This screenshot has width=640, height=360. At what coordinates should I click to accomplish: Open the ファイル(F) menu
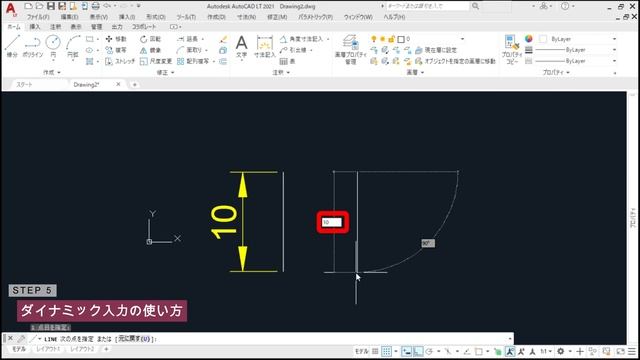tap(38, 17)
